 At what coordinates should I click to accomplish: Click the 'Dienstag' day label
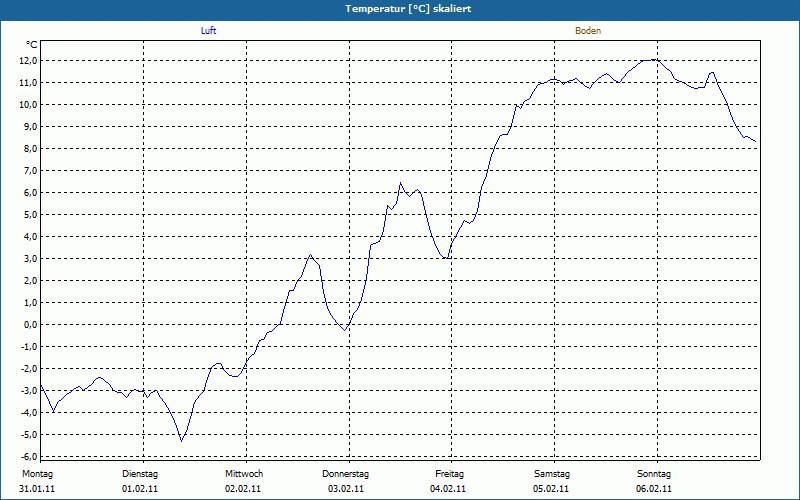140,474
